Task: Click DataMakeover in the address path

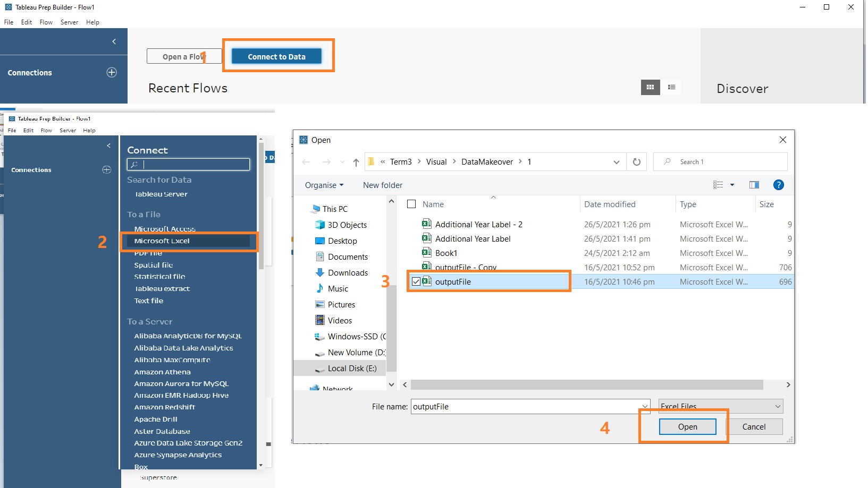Action: pos(487,162)
